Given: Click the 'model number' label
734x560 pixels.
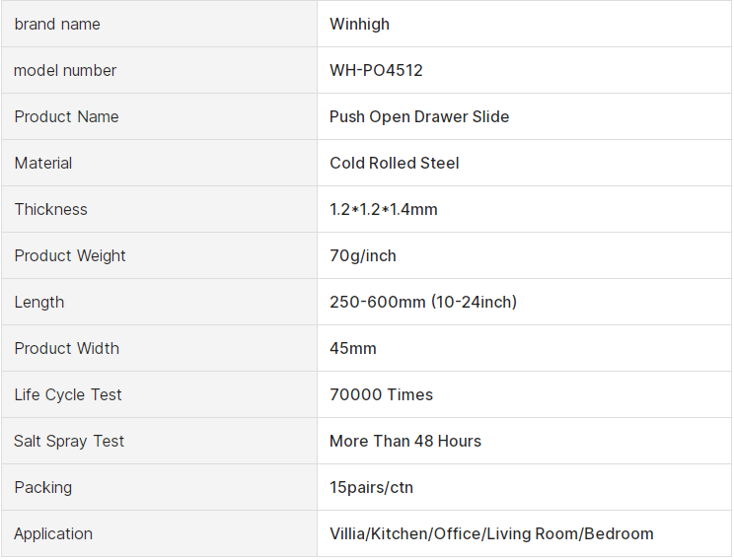Looking at the screenshot, I should [65, 70].
